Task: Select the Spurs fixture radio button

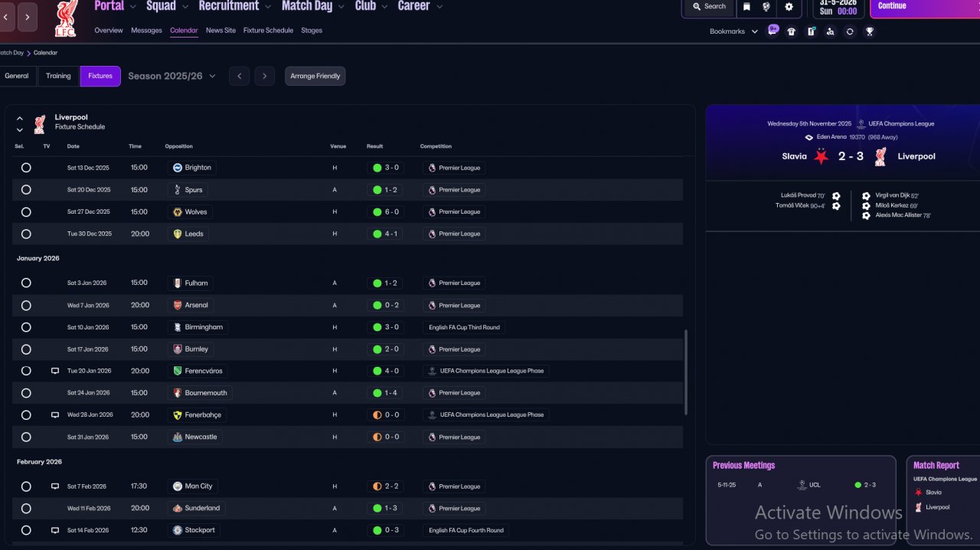Action: (26, 190)
